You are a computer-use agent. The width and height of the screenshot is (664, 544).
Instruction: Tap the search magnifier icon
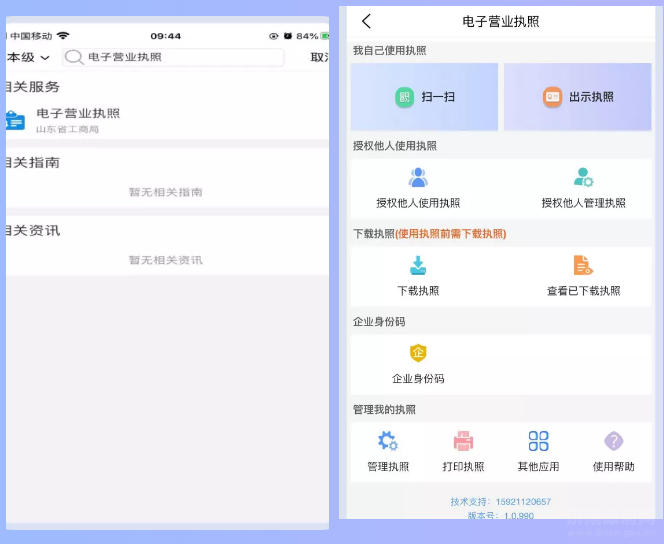click(x=74, y=58)
